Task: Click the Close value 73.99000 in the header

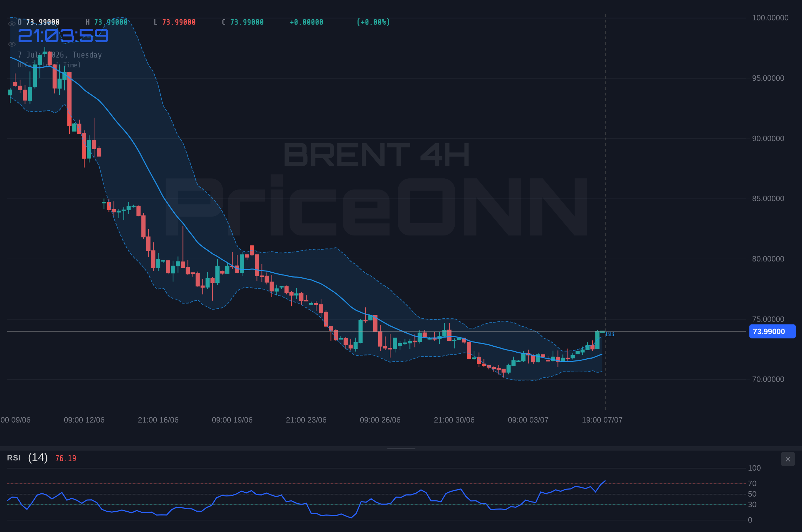Action: (247, 22)
